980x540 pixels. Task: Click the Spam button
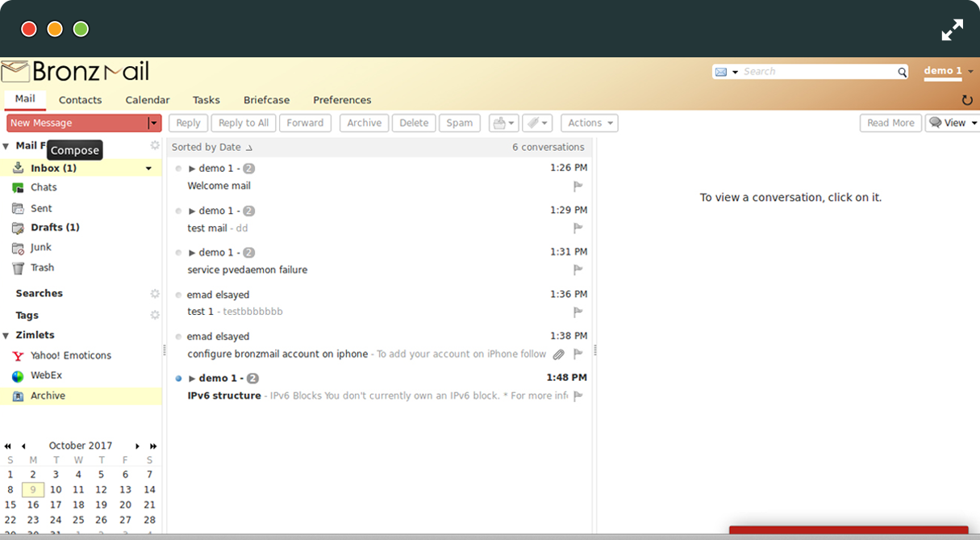(459, 123)
